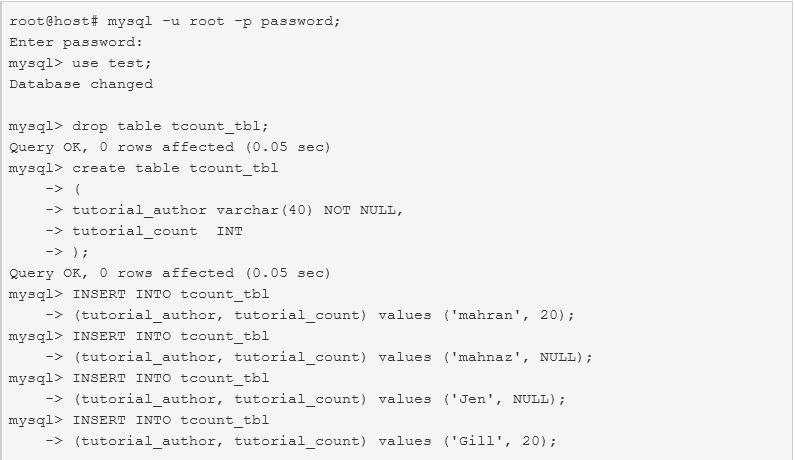Screen dimensions: 795x460
Task: Click Query OK line below drop table
Action: click(169, 147)
